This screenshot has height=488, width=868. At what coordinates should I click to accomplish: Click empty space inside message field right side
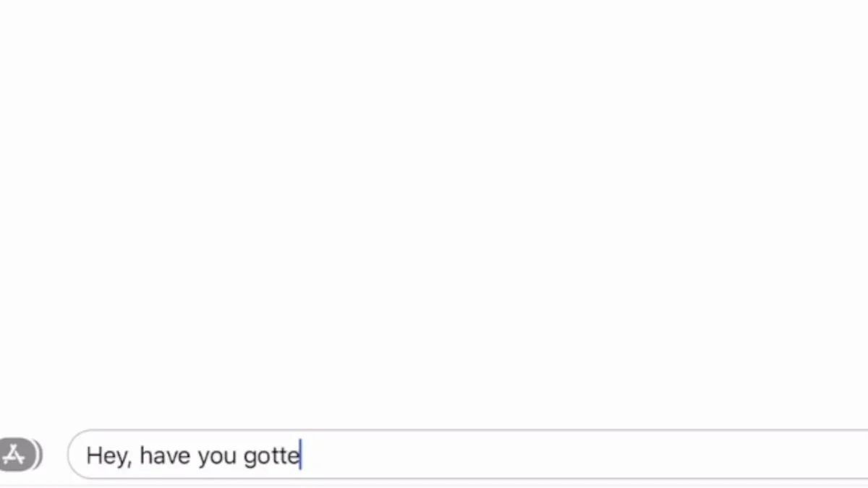tap(579, 455)
